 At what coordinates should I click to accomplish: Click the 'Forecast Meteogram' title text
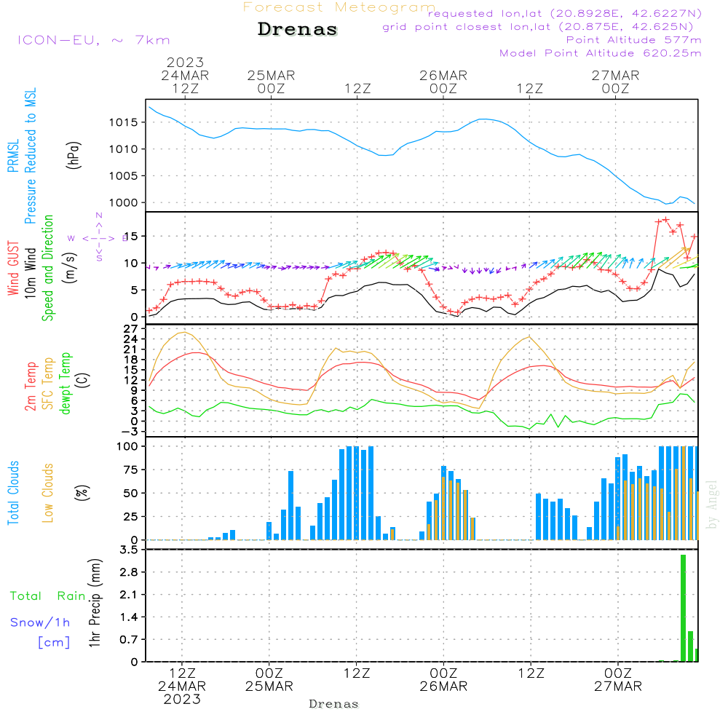tap(339, 7)
